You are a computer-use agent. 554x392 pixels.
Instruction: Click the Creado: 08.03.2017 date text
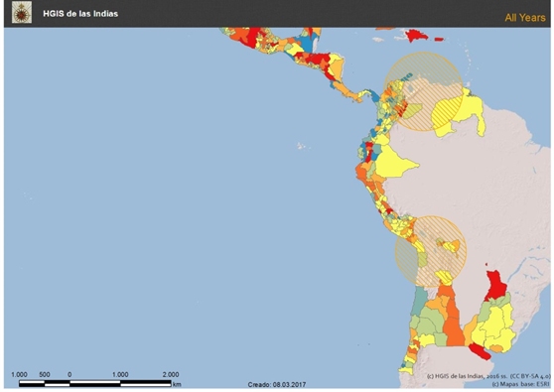click(x=277, y=385)
